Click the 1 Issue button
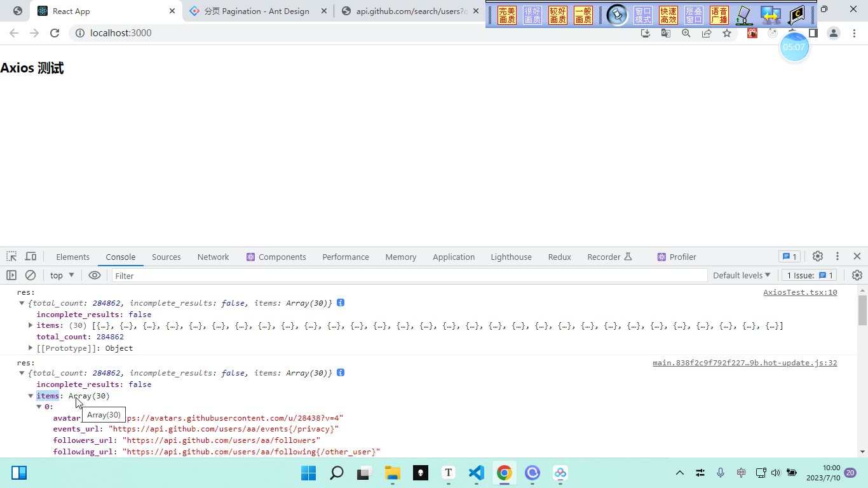 coord(809,275)
